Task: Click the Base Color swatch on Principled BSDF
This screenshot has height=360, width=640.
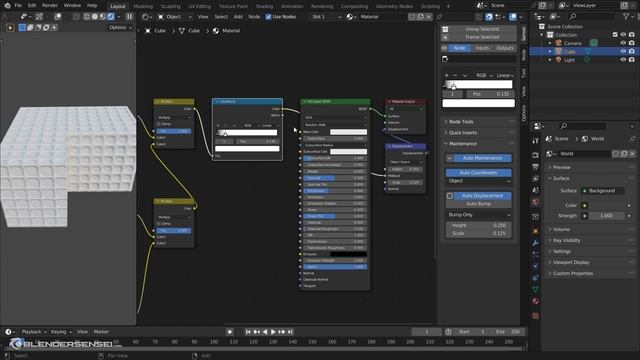Action: point(348,132)
